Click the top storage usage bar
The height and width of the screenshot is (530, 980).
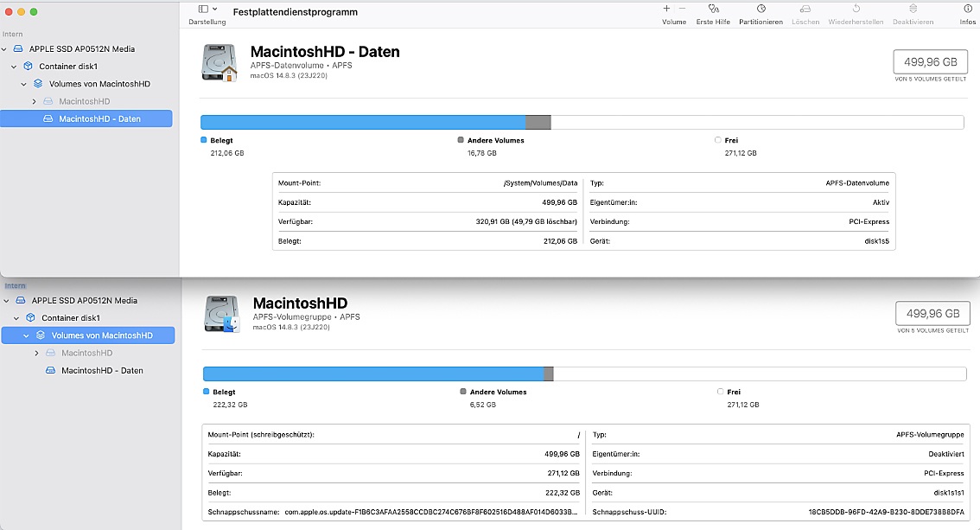[581, 123]
